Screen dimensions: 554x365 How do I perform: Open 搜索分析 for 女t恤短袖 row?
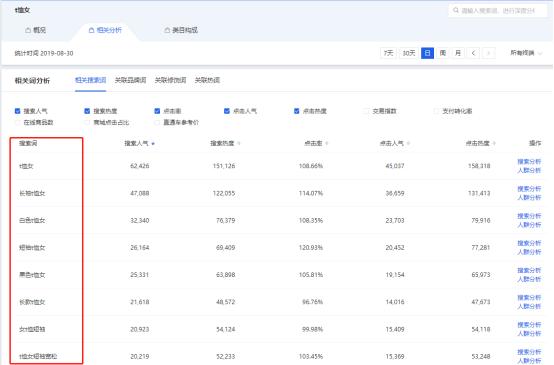529,325
